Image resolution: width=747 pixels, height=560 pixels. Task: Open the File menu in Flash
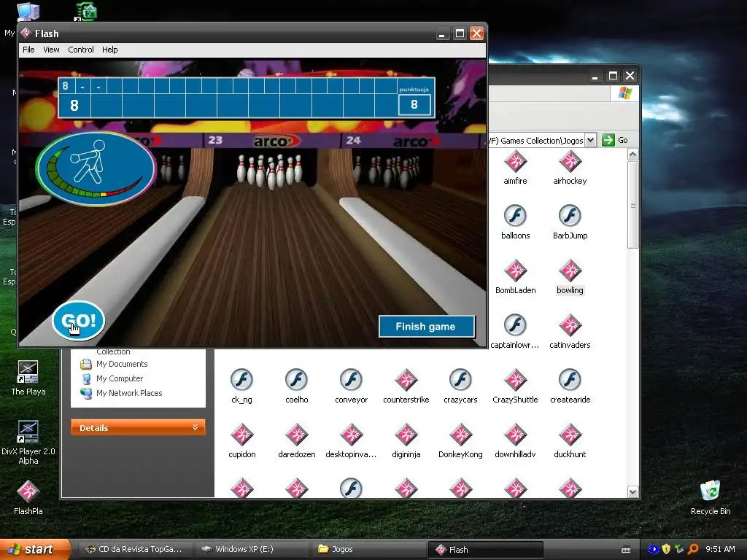tap(28, 50)
